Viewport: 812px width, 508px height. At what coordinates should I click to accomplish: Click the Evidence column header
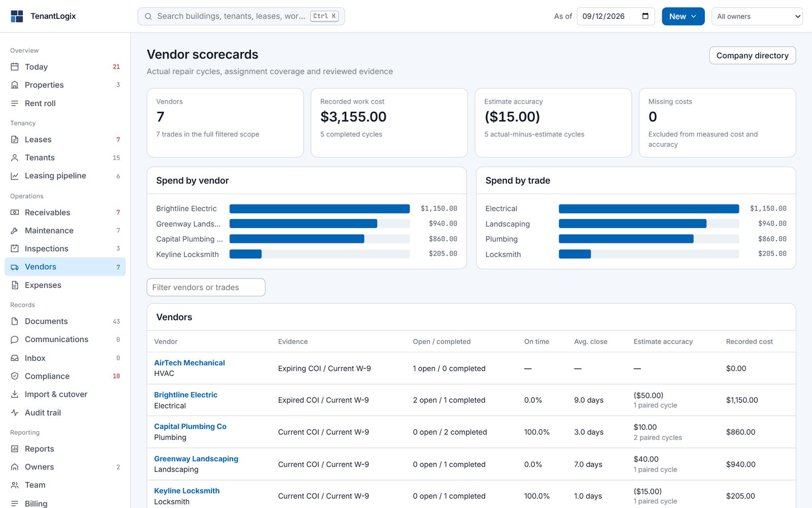293,341
